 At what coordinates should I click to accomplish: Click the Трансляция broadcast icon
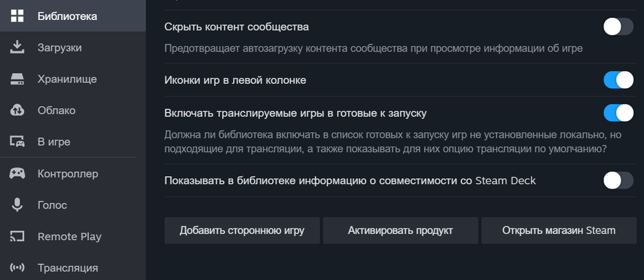(x=17, y=268)
